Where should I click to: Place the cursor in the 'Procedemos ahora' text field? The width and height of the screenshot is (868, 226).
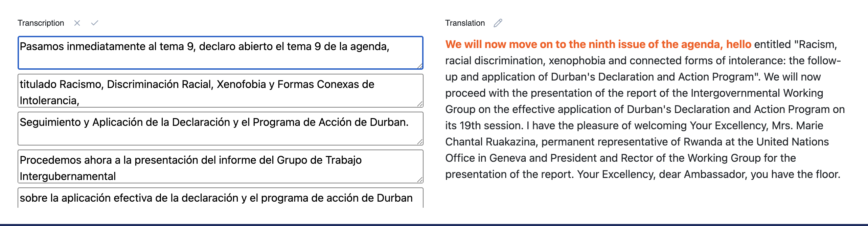(220, 166)
